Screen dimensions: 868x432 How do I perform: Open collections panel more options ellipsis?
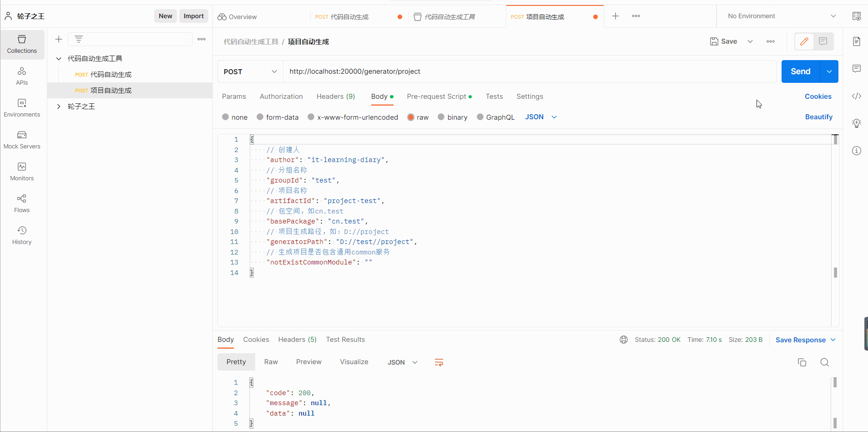pyautogui.click(x=202, y=39)
